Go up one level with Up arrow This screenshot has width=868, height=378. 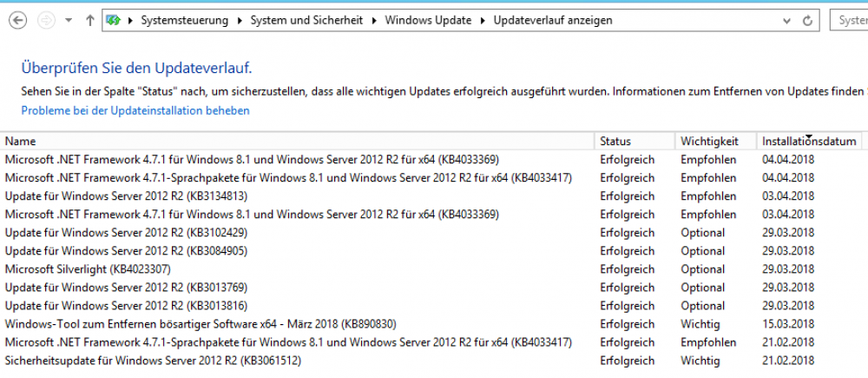click(90, 20)
